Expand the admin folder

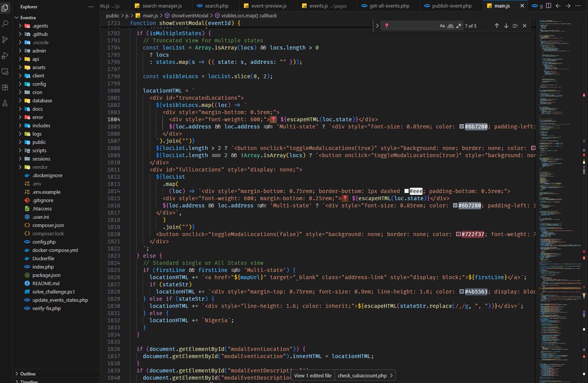[x=20, y=50]
